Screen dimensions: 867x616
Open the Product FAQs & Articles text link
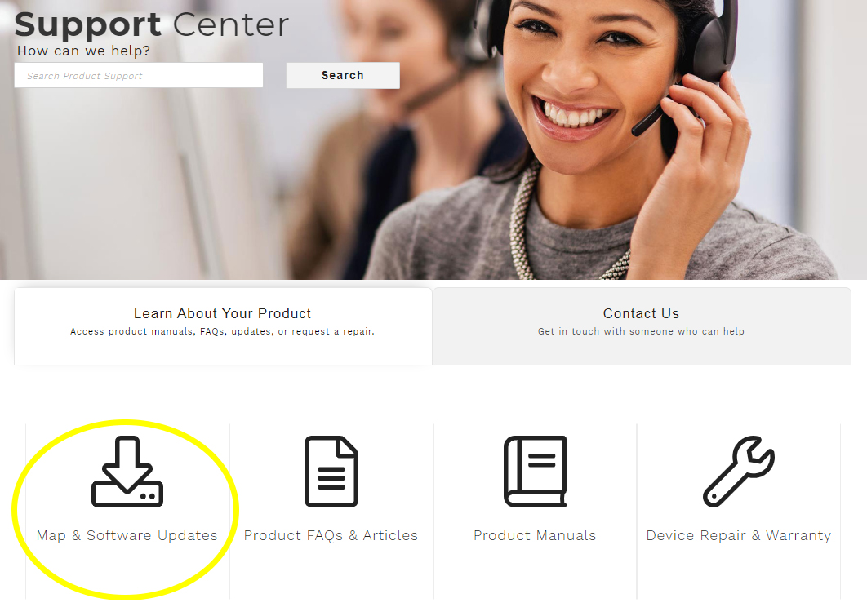(x=331, y=535)
